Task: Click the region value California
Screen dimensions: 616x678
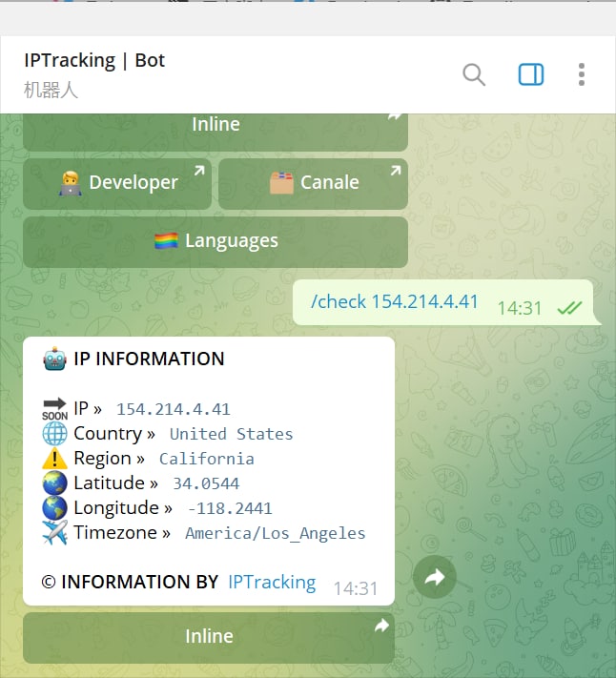Action: tap(207, 459)
